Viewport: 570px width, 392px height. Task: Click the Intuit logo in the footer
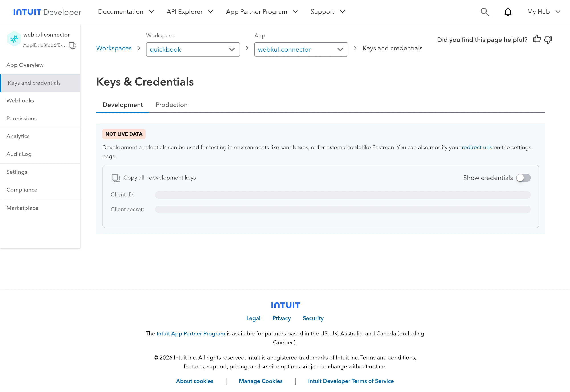pyautogui.click(x=285, y=305)
